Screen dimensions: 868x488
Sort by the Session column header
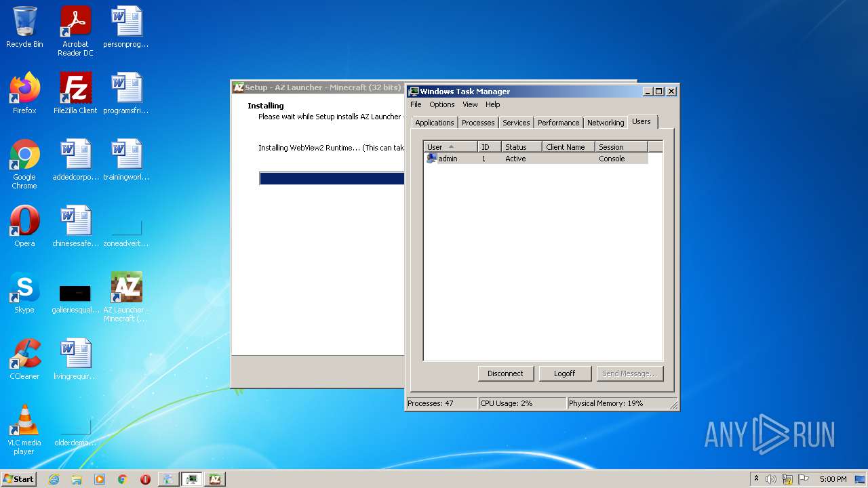click(621, 147)
